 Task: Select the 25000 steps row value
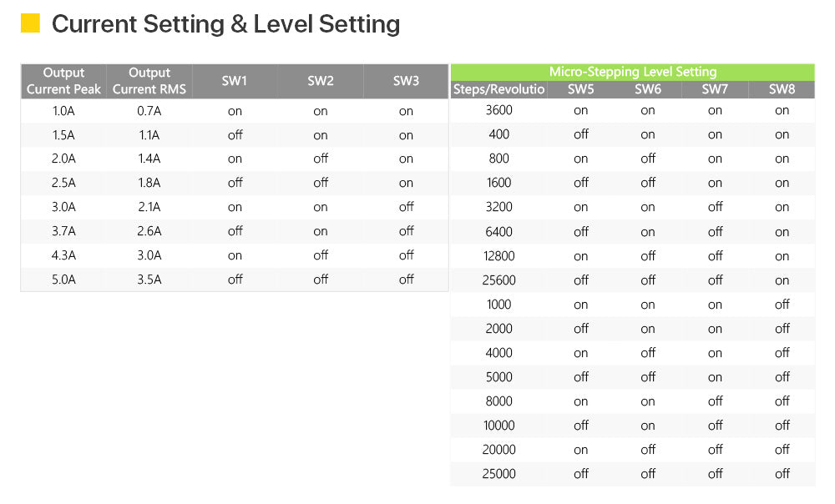click(x=499, y=474)
